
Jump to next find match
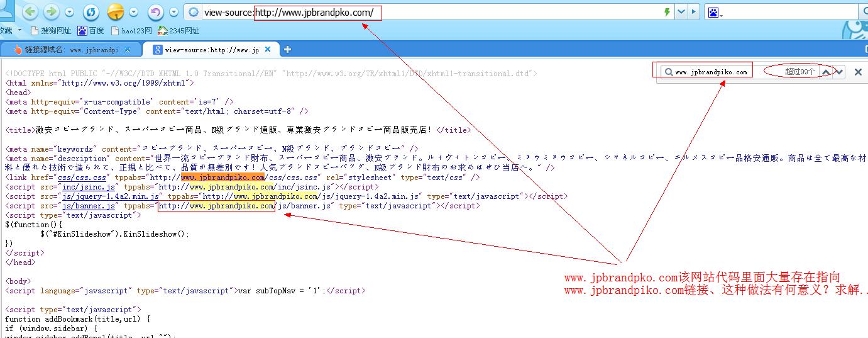point(839,72)
